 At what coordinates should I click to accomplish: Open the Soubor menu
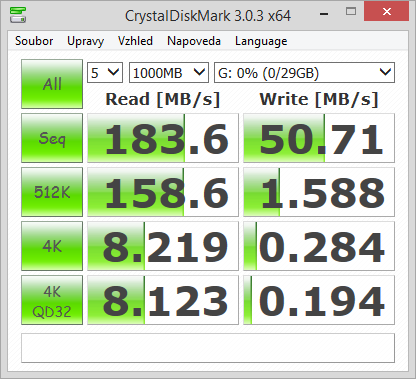pyautogui.click(x=34, y=41)
